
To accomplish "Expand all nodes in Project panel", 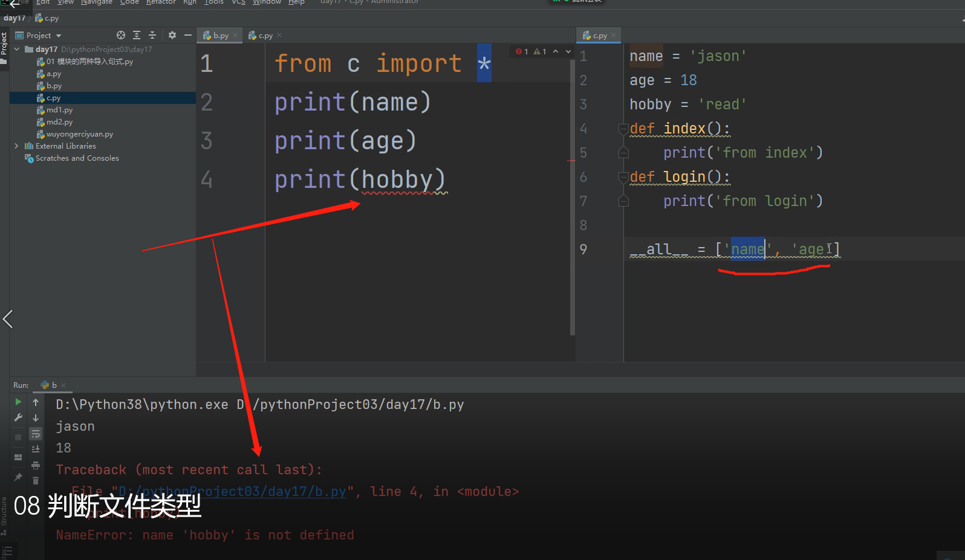I will pyautogui.click(x=137, y=35).
